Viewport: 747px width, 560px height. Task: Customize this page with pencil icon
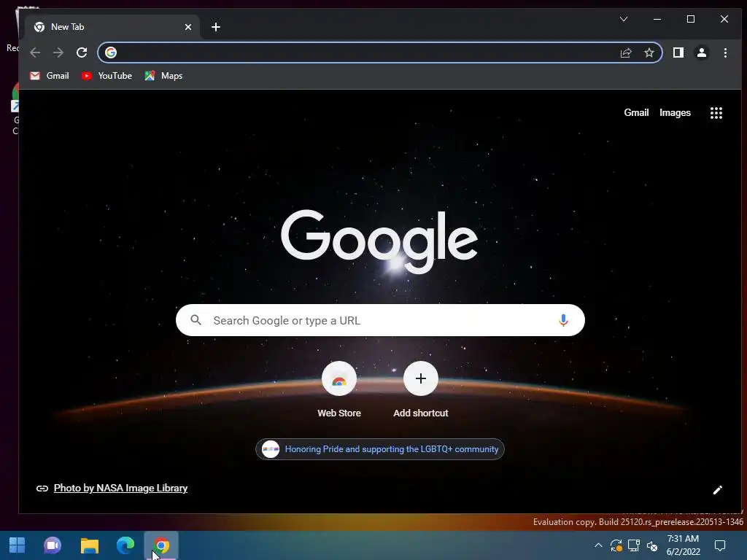[x=718, y=490]
